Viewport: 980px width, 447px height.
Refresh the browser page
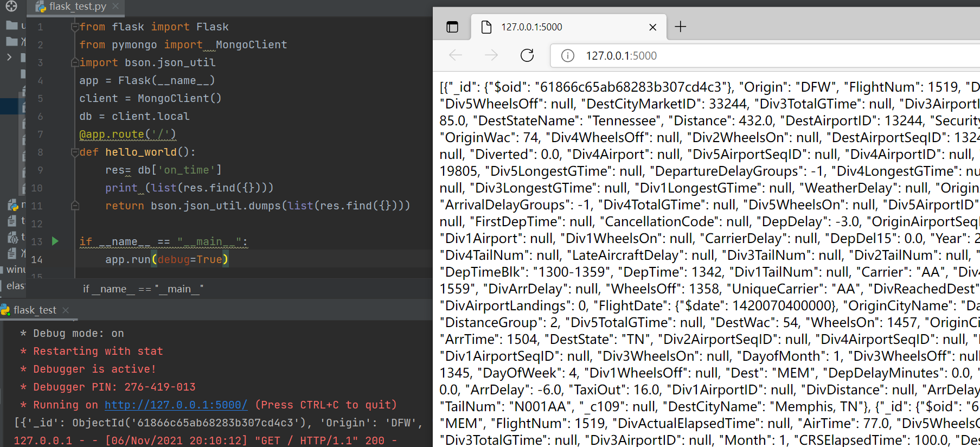(x=527, y=55)
